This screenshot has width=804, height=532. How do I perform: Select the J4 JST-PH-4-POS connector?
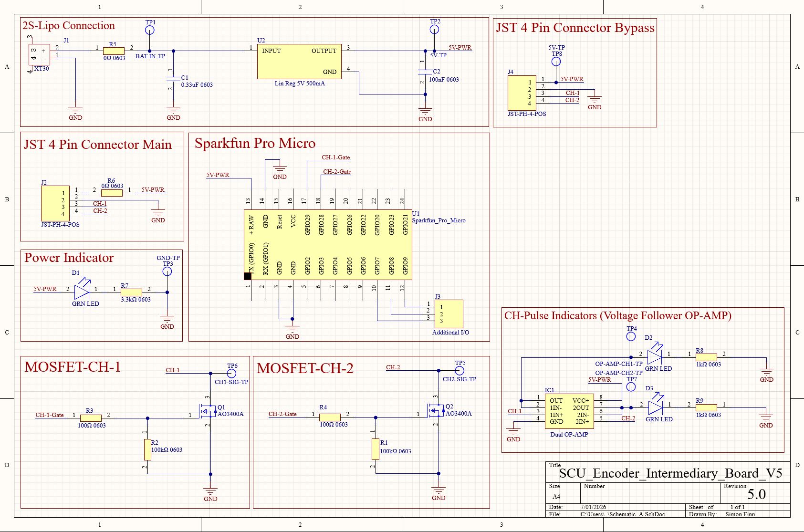(522, 93)
